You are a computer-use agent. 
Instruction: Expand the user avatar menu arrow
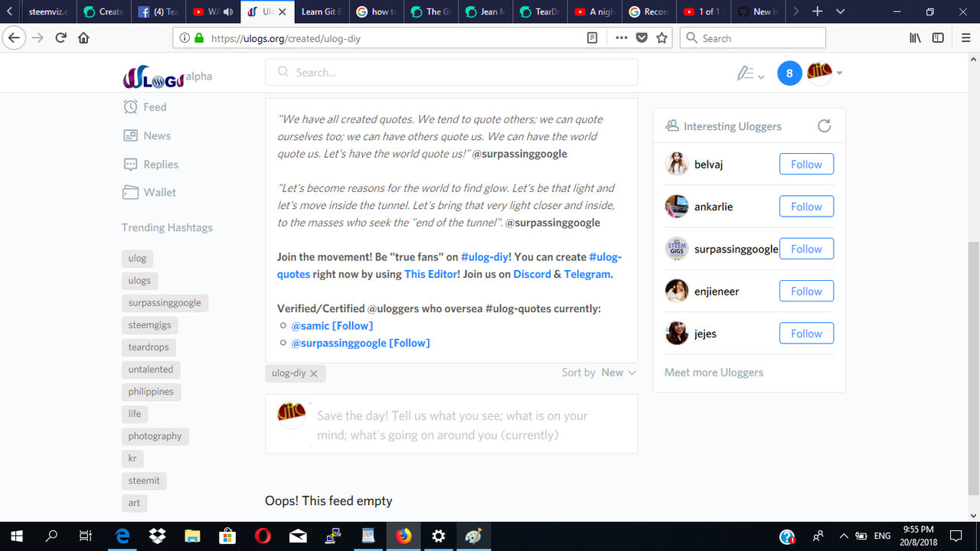point(839,73)
